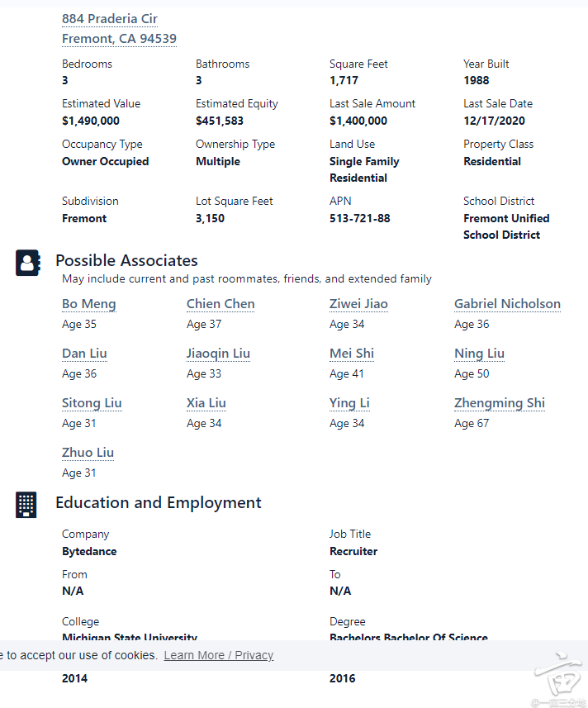Select associate Ziwei Jiao
The height and width of the screenshot is (708, 588).
[x=358, y=304]
